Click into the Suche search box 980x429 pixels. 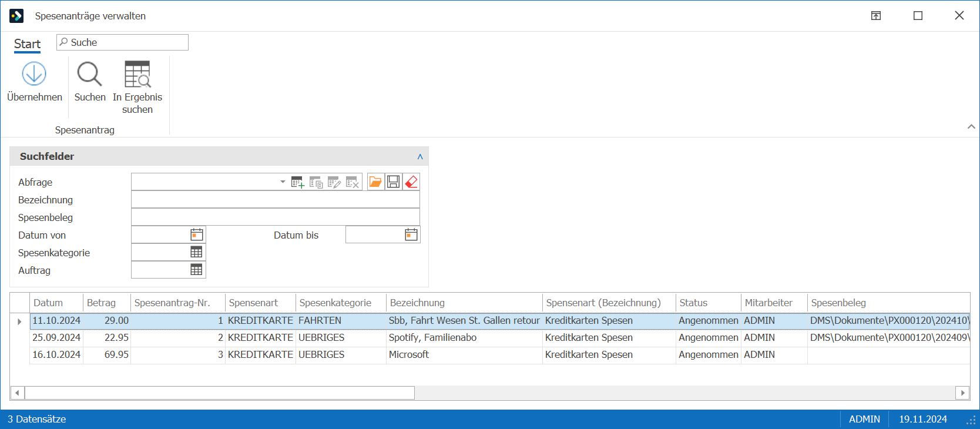coord(122,42)
